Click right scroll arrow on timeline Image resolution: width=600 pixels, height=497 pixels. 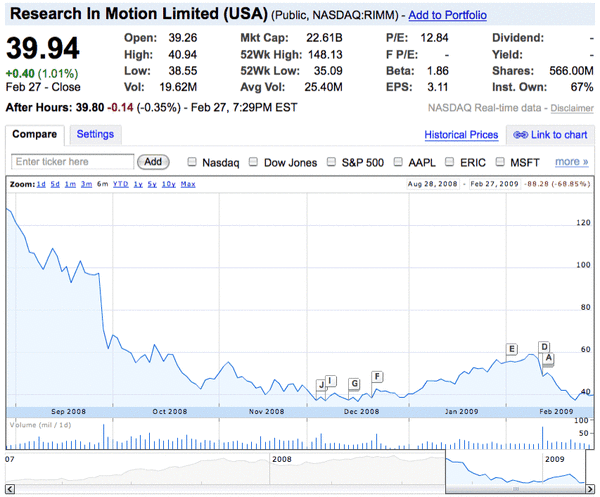click(x=590, y=489)
